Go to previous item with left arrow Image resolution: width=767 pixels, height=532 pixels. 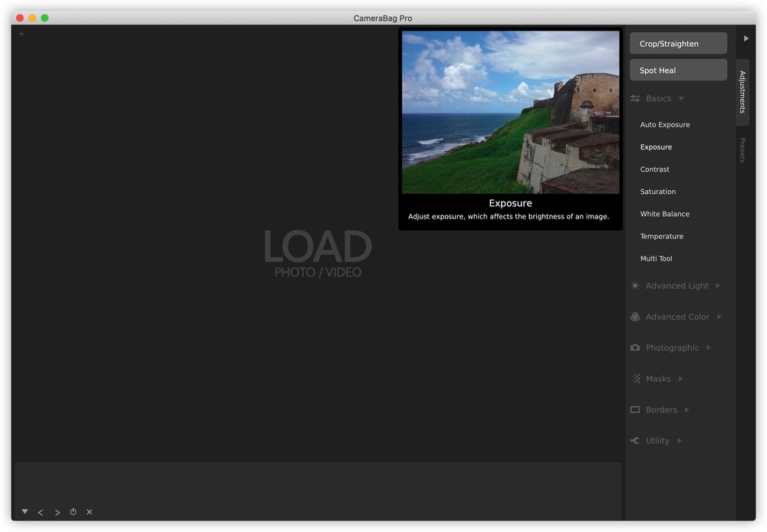(x=41, y=512)
